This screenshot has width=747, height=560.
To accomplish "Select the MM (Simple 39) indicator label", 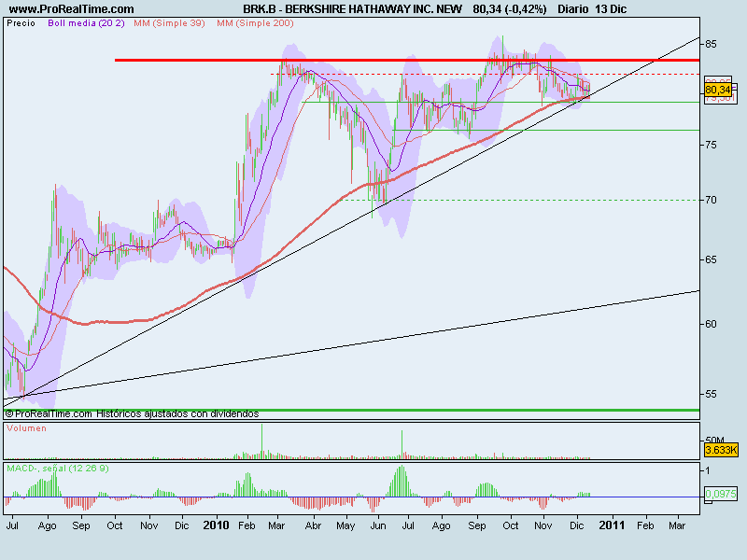I will [169, 23].
